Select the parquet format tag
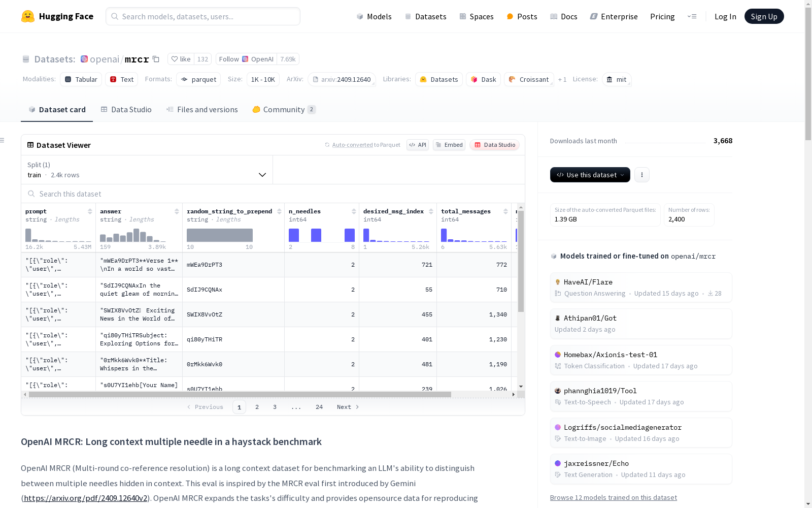 pos(198,79)
